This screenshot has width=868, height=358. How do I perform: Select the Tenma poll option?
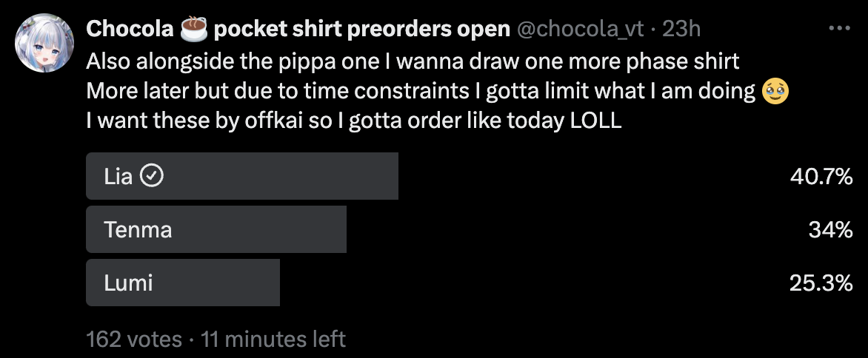coord(216,229)
